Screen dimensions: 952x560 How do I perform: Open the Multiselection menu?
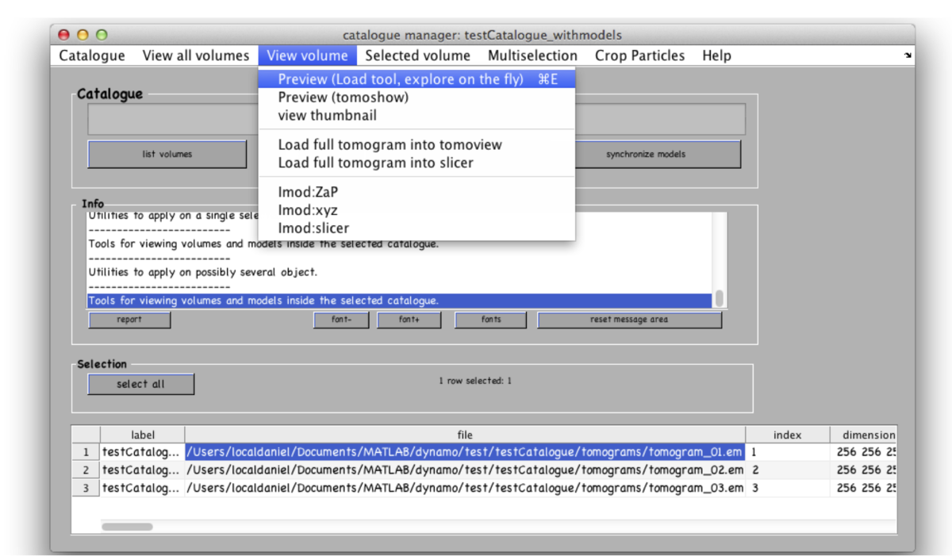coord(532,56)
